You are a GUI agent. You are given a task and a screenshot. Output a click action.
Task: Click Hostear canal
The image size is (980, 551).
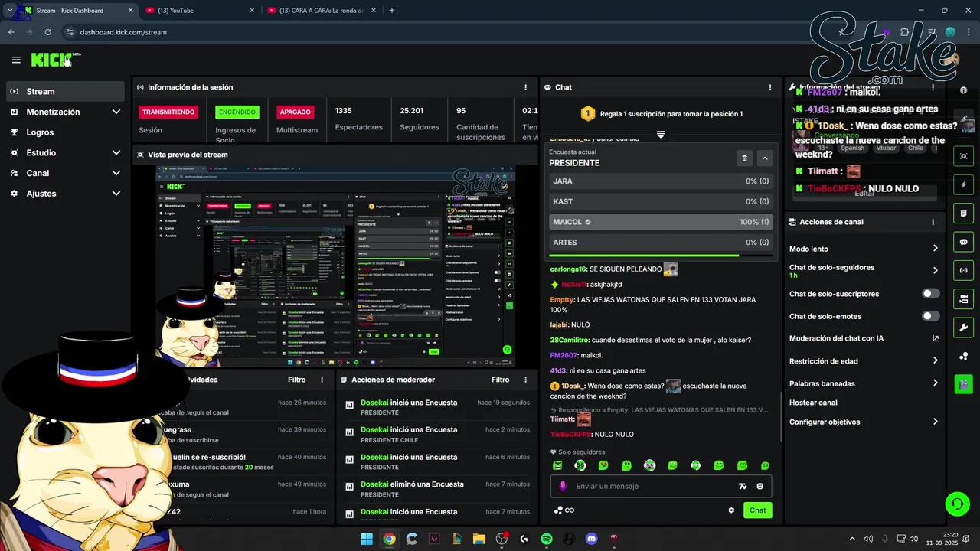pyautogui.click(x=813, y=403)
